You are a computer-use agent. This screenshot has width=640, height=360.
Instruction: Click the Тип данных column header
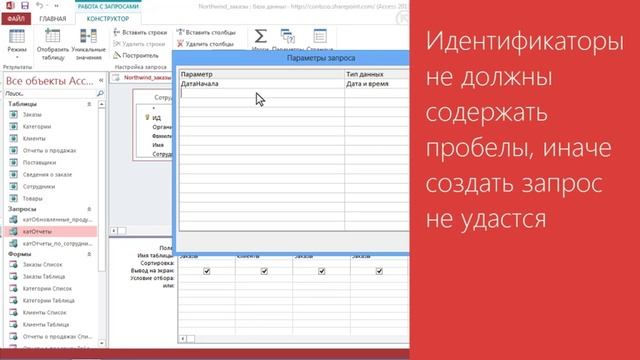point(376,74)
